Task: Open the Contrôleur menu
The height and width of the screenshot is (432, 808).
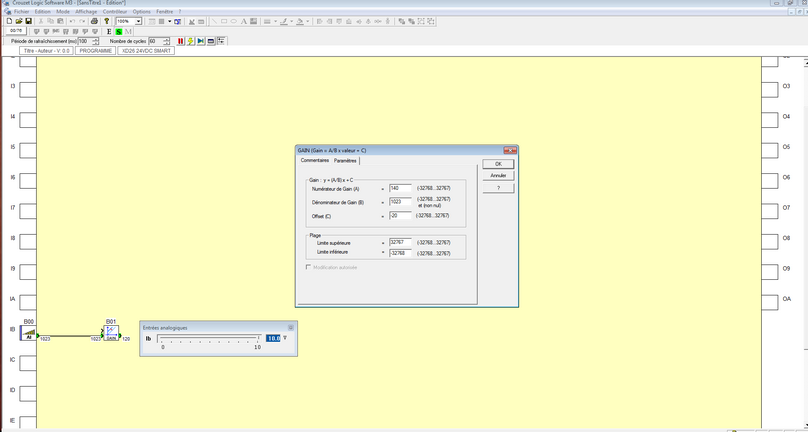Action: [115, 11]
